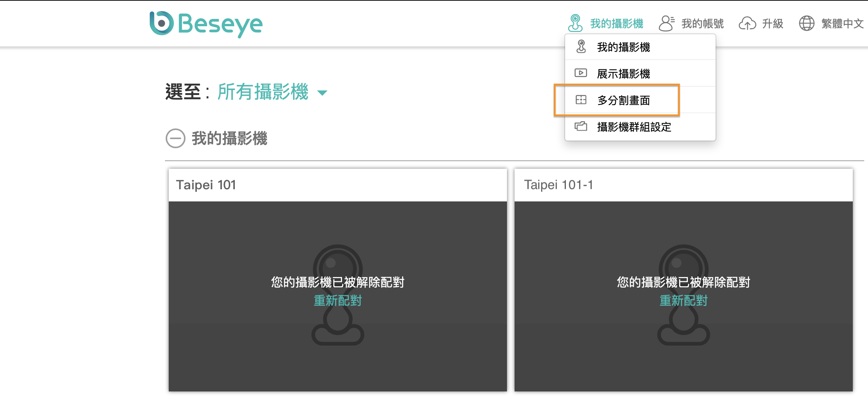Screen dimensions: 868x396
Task: Click the camera icon beside menu item 我的攝影機
Action: click(581, 46)
